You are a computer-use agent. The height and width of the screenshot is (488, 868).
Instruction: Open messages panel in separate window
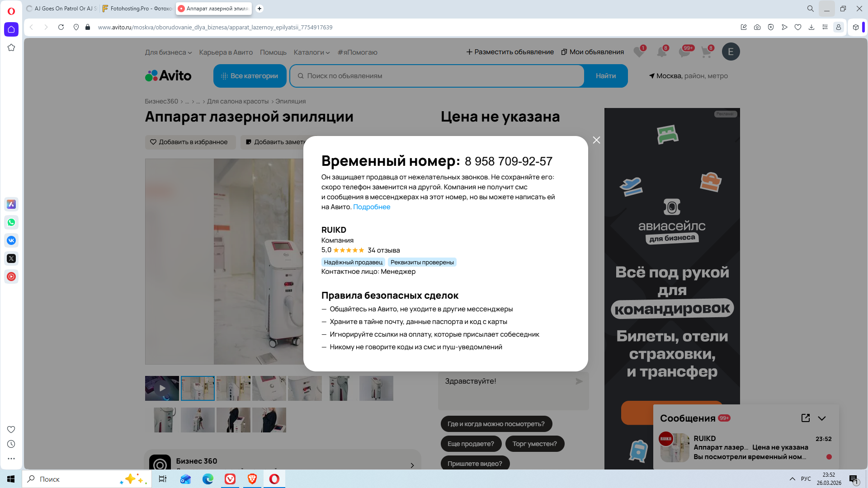pyautogui.click(x=805, y=418)
